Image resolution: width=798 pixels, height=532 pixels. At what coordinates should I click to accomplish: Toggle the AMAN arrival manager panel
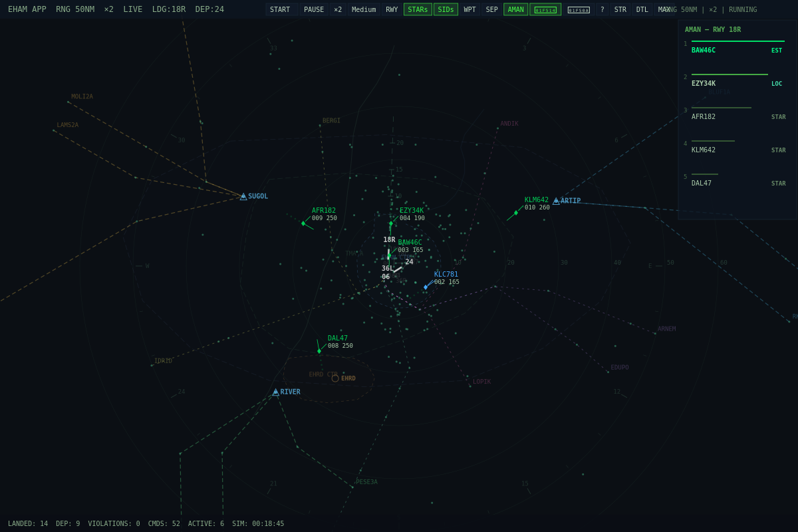[x=515, y=9]
